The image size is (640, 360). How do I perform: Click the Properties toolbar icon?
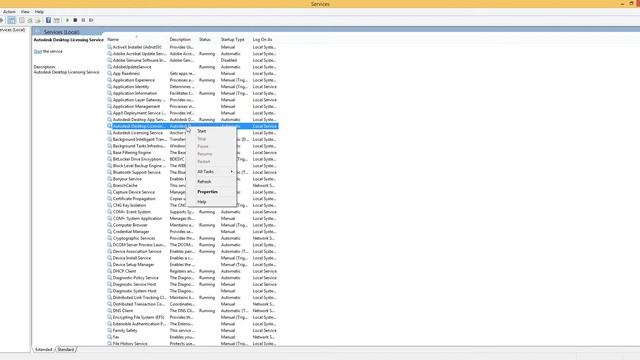[x=22, y=20]
